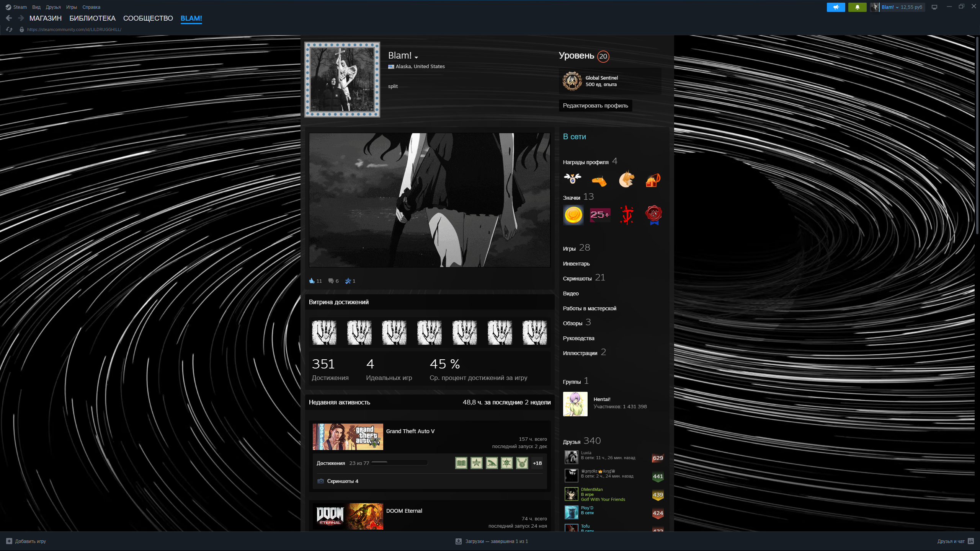This screenshot has width=980, height=551.
Task: Open the Уровень 20 level badge
Action: pyautogui.click(x=603, y=56)
